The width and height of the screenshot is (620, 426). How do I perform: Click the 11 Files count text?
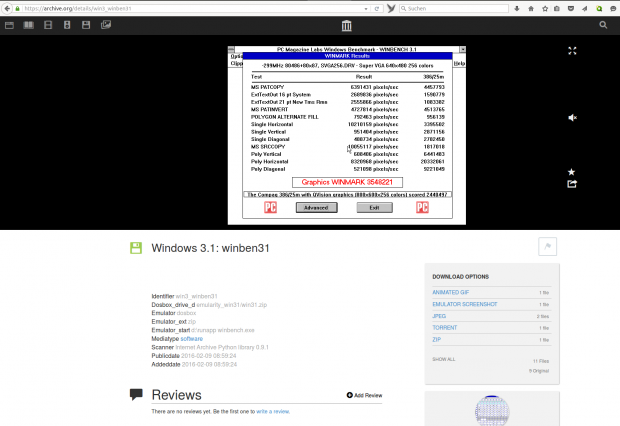(x=541, y=361)
